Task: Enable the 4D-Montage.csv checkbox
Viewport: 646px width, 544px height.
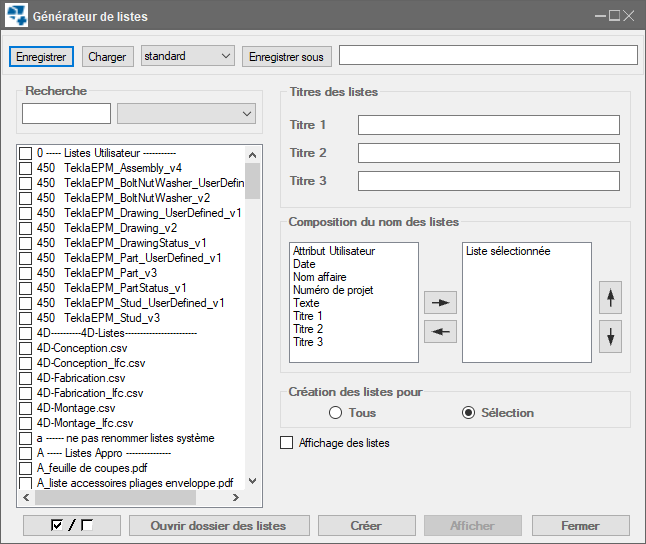Action: (x=26, y=408)
